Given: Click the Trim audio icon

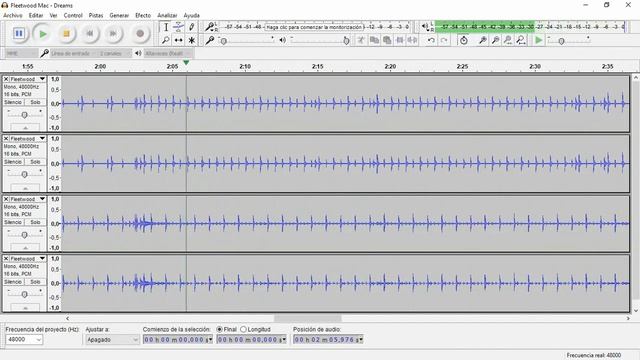Looking at the screenshot, I should click(x=400, y=40).
